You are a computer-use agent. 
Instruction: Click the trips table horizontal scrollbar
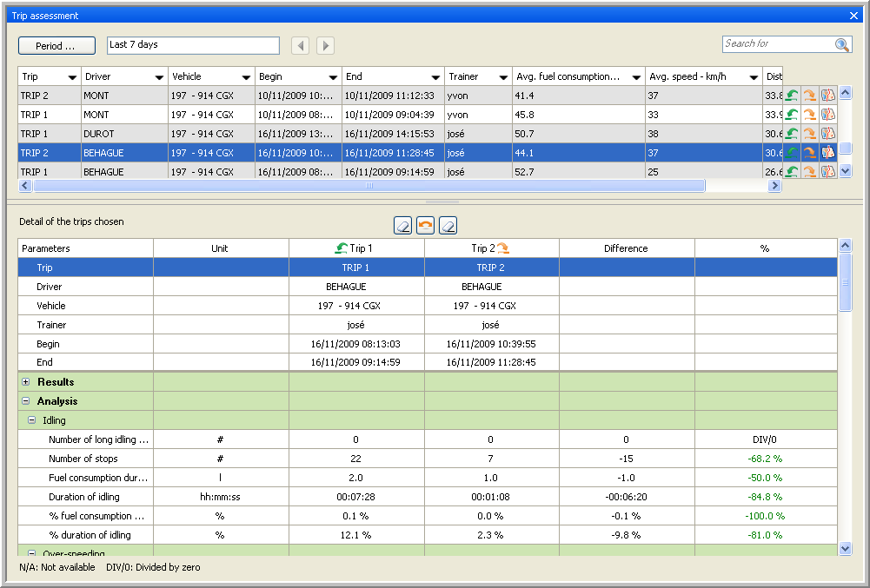tap(369, 186)
